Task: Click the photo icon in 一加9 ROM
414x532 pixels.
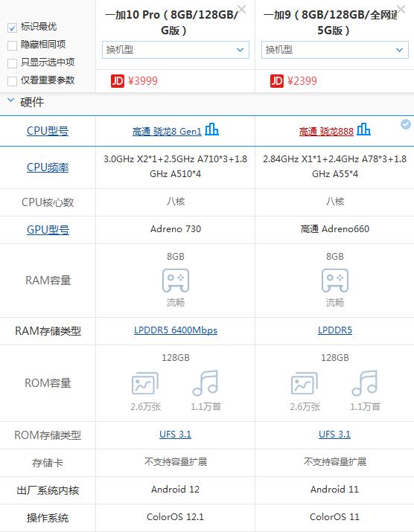Action: coord(305,383)
